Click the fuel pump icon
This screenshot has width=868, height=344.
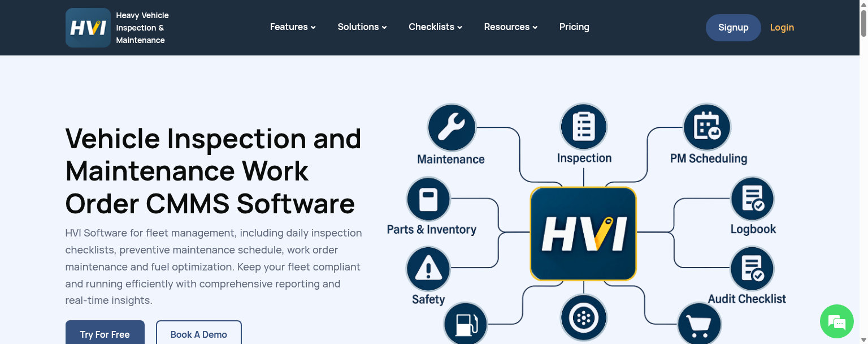coord(466,323)
